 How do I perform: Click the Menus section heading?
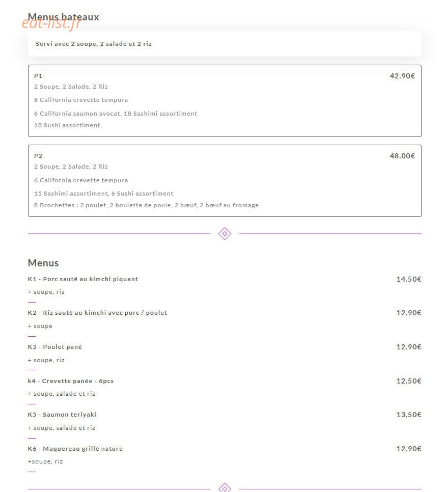point(43,263)
